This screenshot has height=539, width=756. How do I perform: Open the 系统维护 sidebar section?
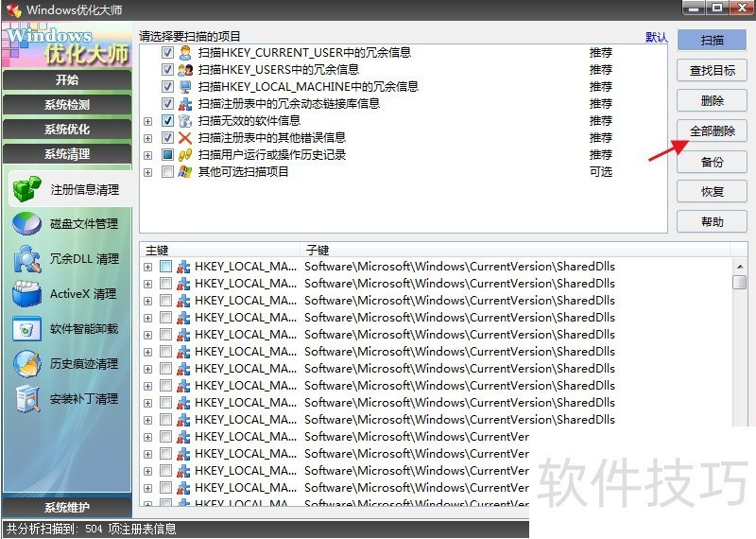[x=67, y=507]
